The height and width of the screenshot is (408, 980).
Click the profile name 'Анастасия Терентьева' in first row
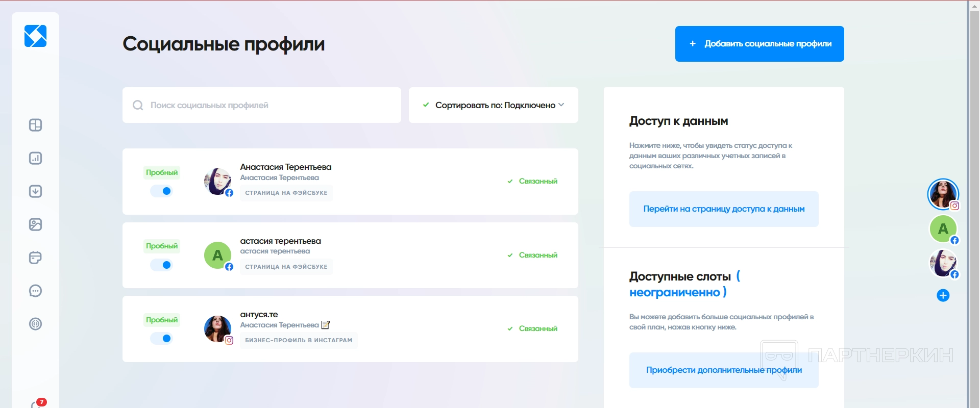point(286,167)
